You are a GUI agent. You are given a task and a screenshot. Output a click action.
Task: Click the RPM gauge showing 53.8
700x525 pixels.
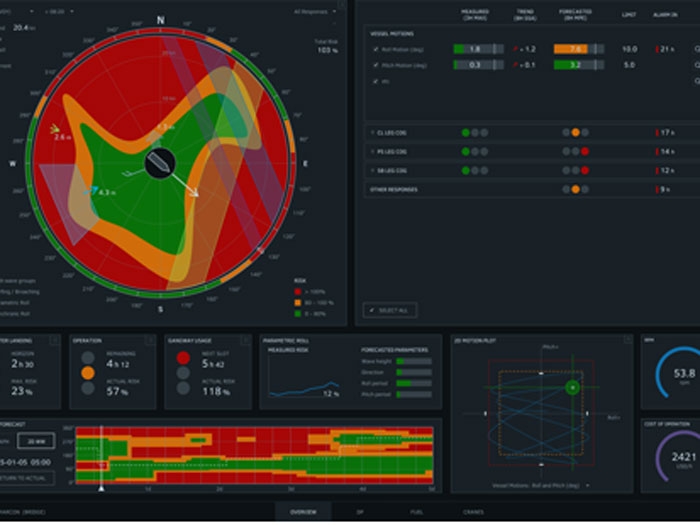(x=681, y=373)
